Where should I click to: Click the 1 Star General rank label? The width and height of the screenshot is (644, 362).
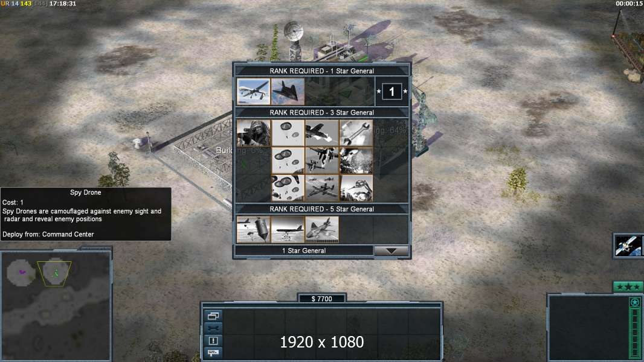pyautogui.click(x=304, y=250)
